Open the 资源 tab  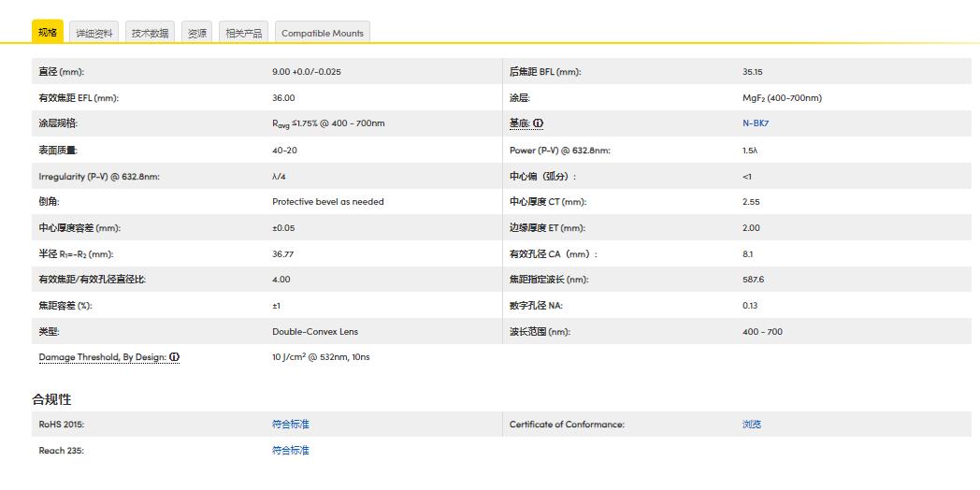point(197,33)
